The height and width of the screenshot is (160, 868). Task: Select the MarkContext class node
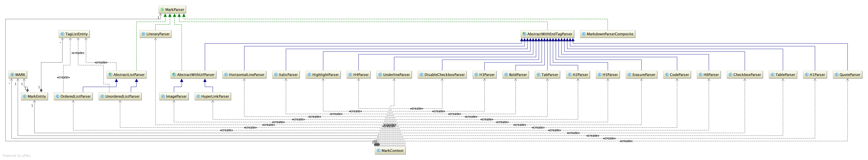coord(390,151)
